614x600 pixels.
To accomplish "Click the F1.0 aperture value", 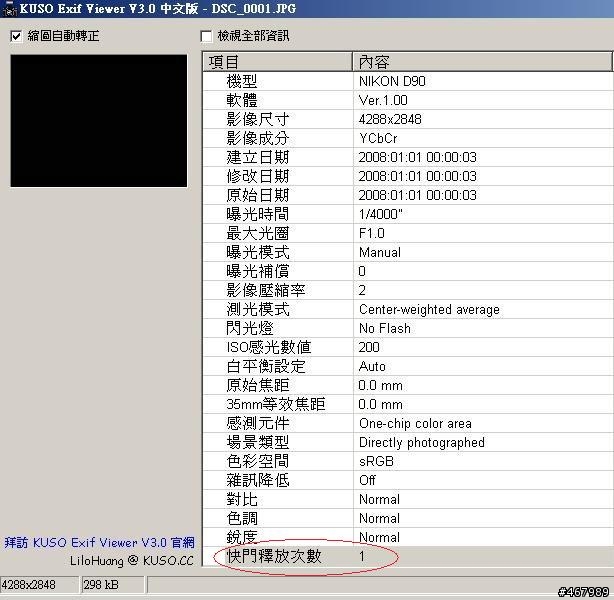I will (372, 233).
